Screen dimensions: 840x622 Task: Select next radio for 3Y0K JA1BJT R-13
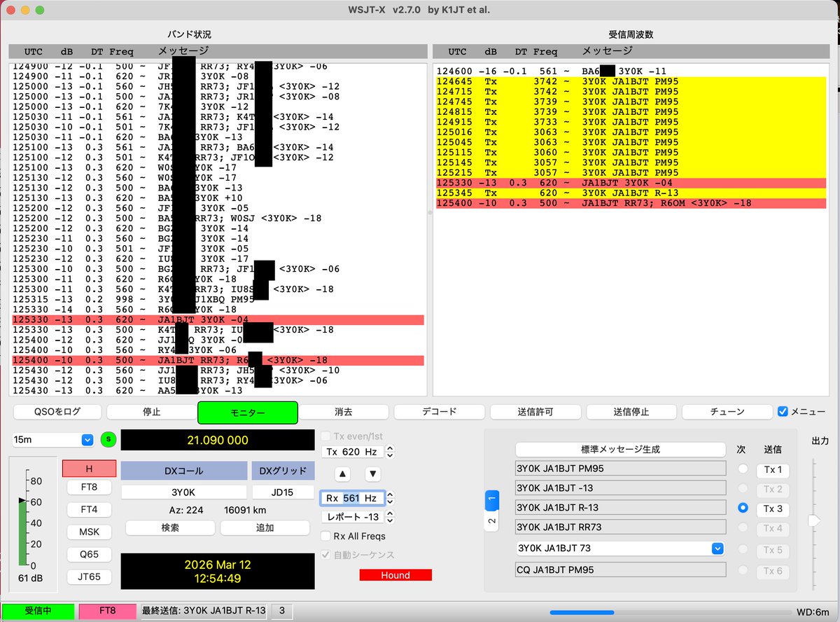pyautogui.click(x=743, y=508)
